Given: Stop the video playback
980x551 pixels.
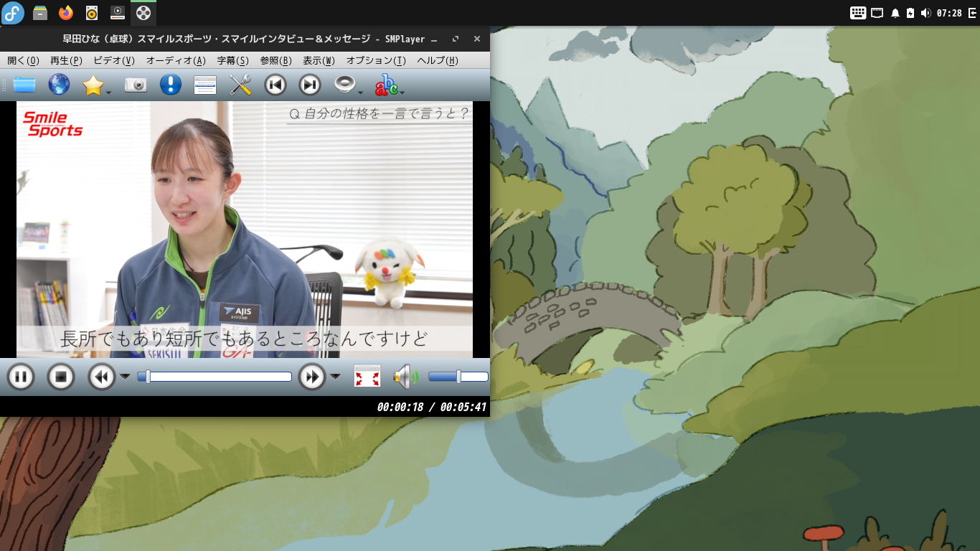Looking at the screenshot, I should pyautogui.click(x=61, y=377).
